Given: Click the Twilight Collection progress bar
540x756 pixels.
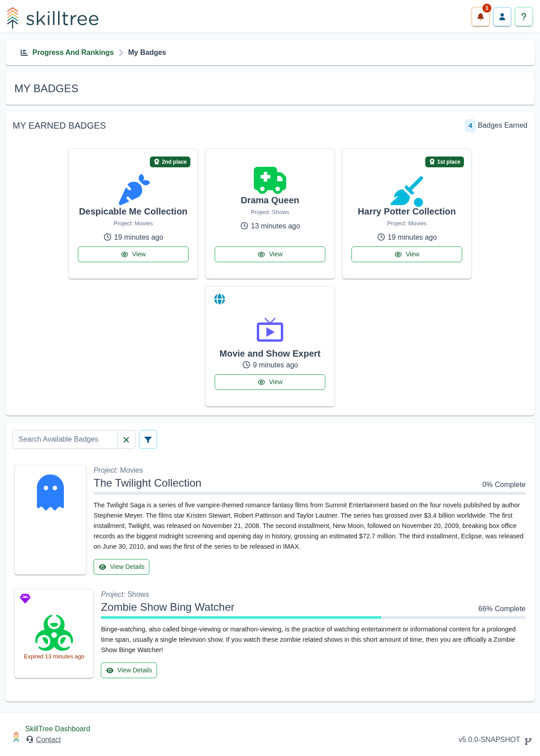Looking at the screenshot, I should [x=310, y=493].
